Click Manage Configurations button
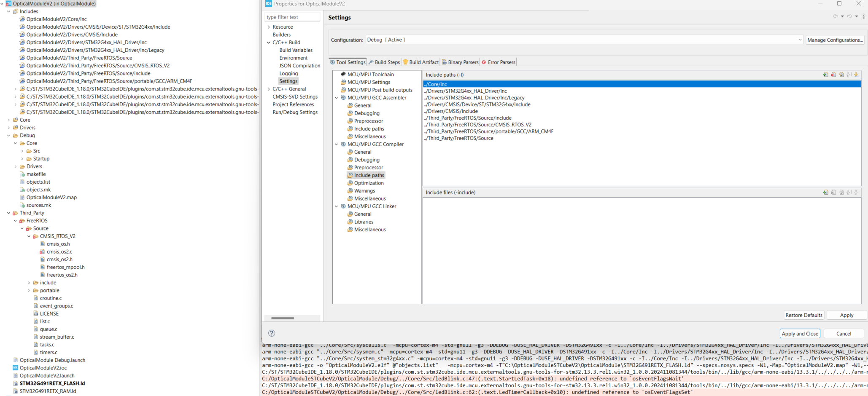Viewport: 868px width, 396px height. pyautogui.click(x=835, y=40)
